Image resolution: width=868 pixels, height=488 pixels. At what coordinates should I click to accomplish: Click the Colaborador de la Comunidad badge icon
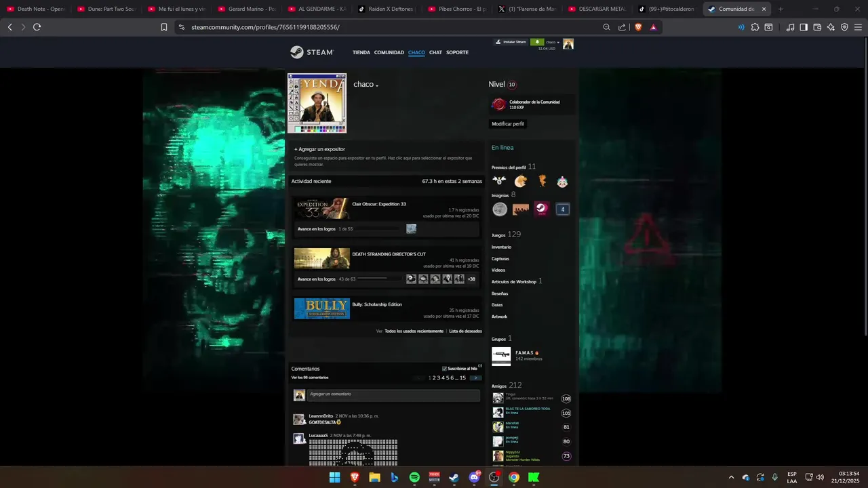(499, 104)
